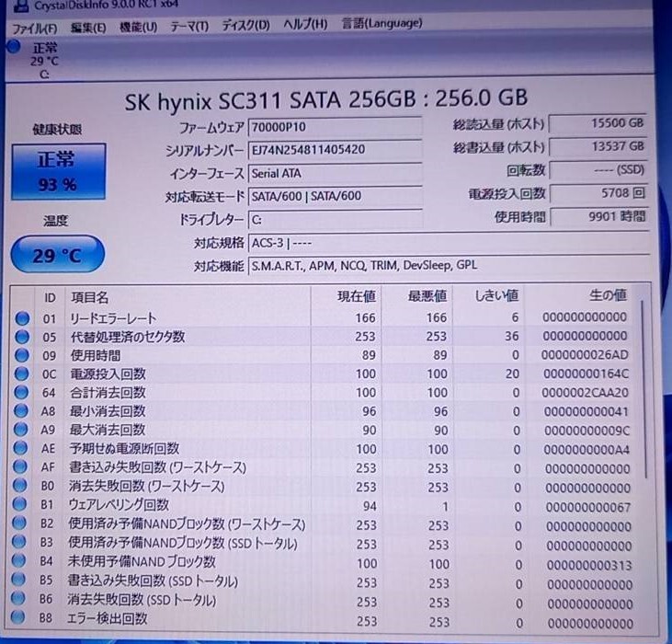Click raw value 0000002CAA20
The image size is (672, 644).
click(585, 392)
